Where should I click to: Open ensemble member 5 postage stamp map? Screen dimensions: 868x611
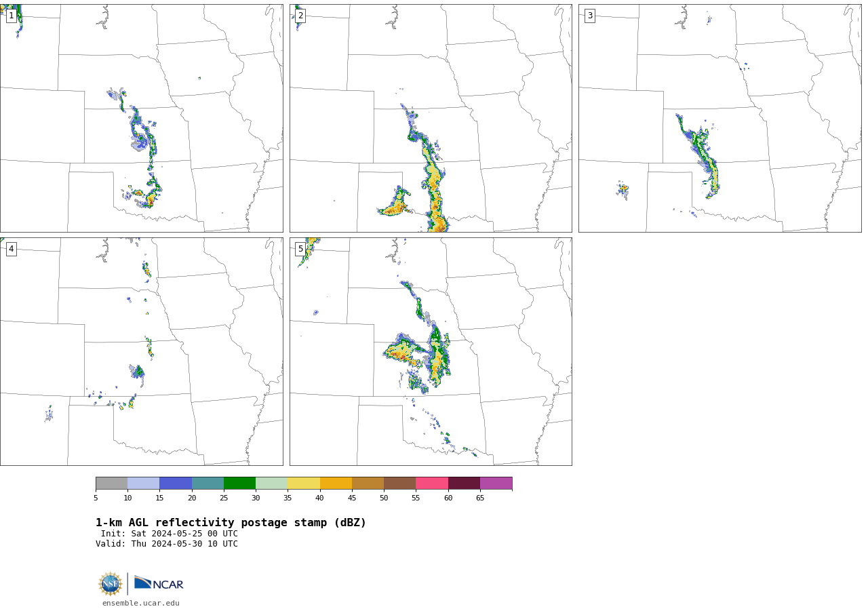[x=431, y=351]
